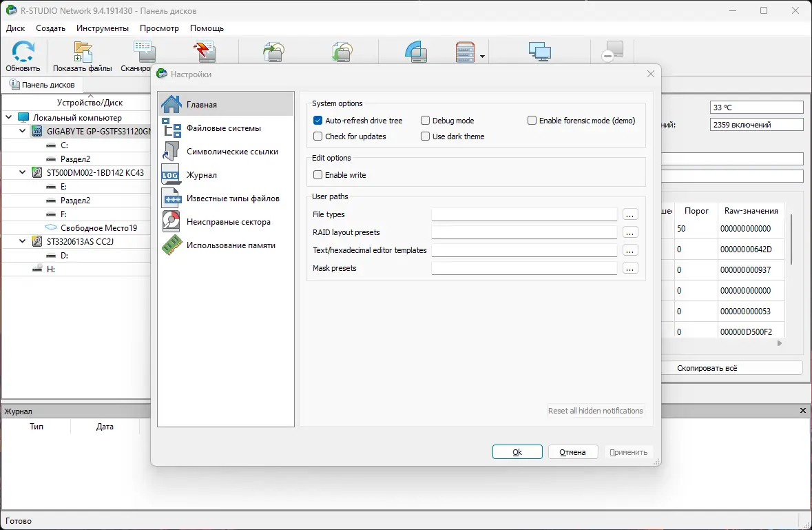Click Reset all hidden notifications
Viewport: 812px width, 530px height.
pyautogui.click(x=596, y=410)
